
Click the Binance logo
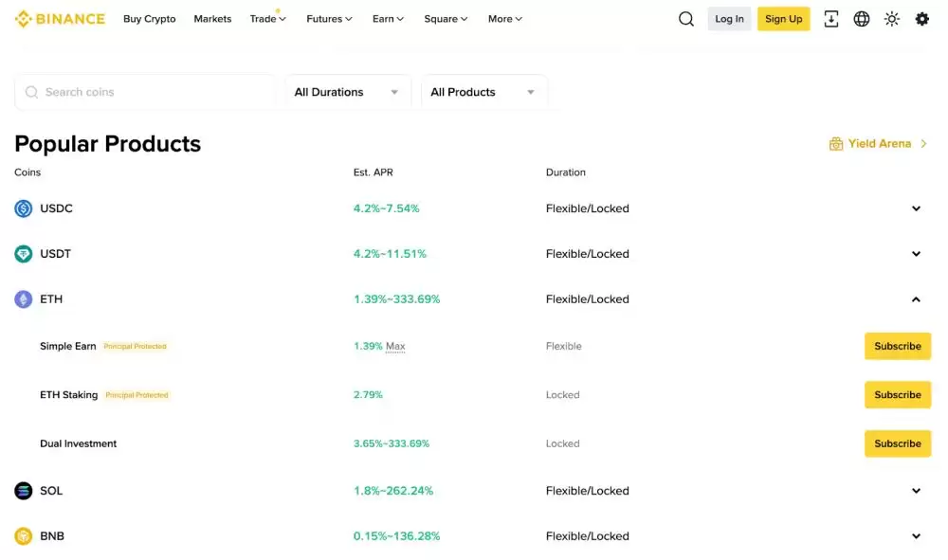(x=60, y=19)
